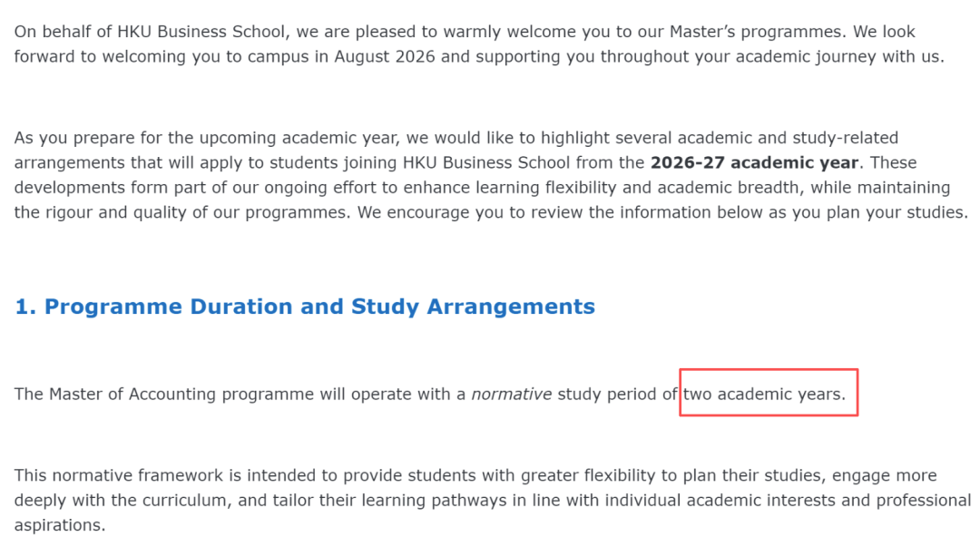
Task: Click the bold '2026-27 academic year' text
Action: (754, 163)
